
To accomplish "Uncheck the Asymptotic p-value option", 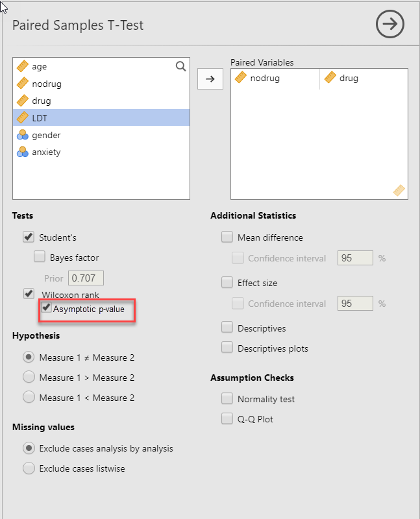I will coord(46,308).
